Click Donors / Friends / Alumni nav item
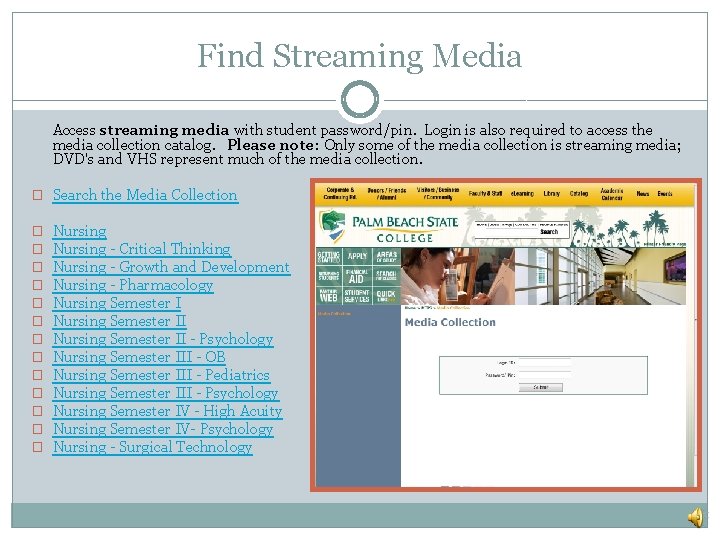 coord(387,193)
